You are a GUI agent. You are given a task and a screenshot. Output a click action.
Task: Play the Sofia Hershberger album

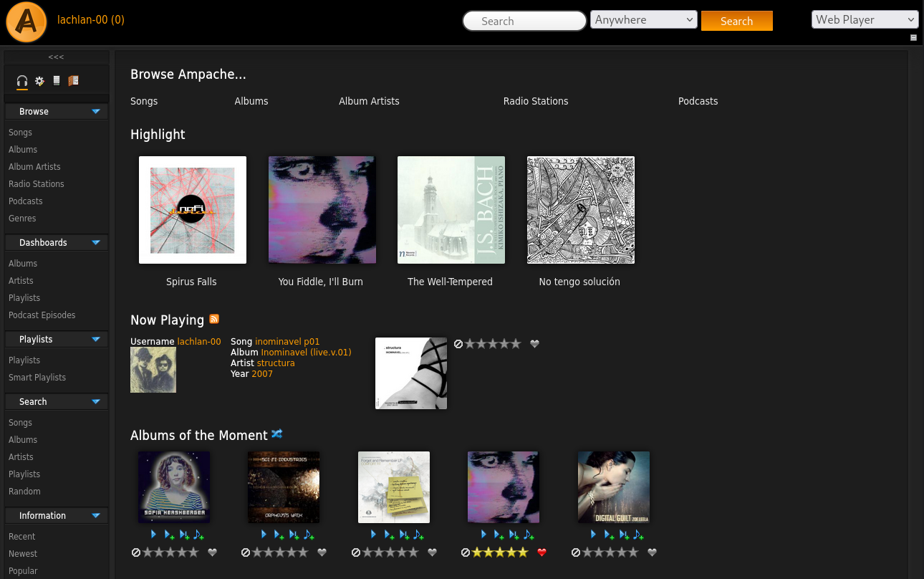(x=153, y=534)
